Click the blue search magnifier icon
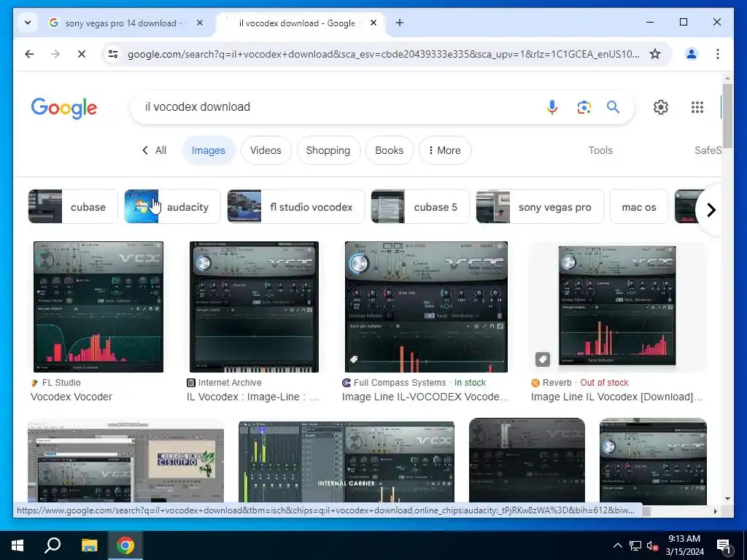The image size is (747, 560). pos(613,107)
